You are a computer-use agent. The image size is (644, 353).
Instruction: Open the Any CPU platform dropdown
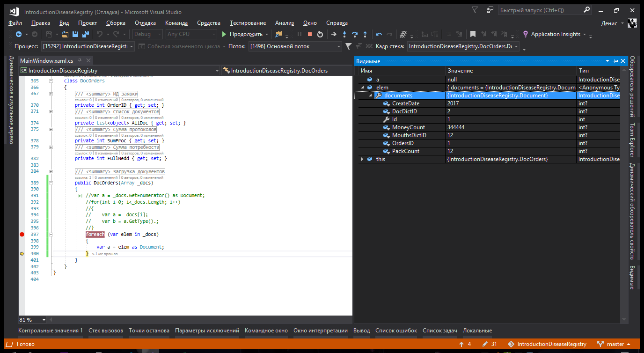pyautogui.click(x=191, y=34)
